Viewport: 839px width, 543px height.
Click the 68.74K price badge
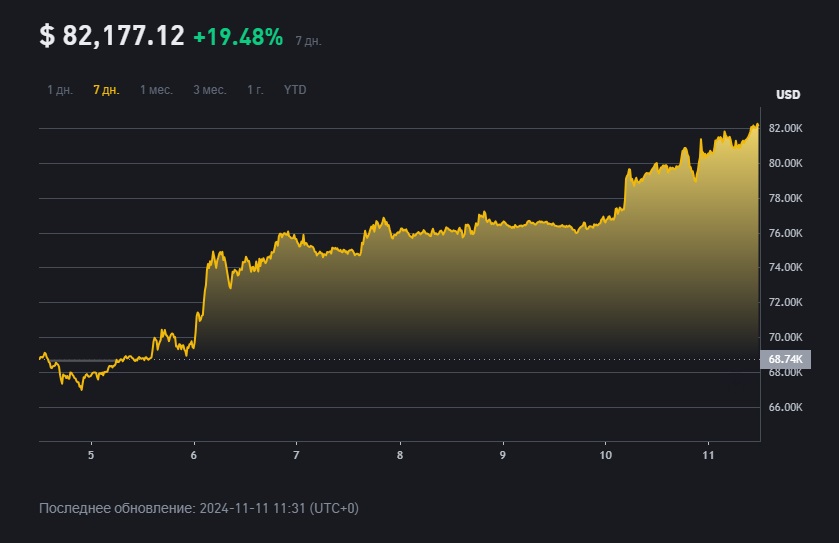point(786,359)
